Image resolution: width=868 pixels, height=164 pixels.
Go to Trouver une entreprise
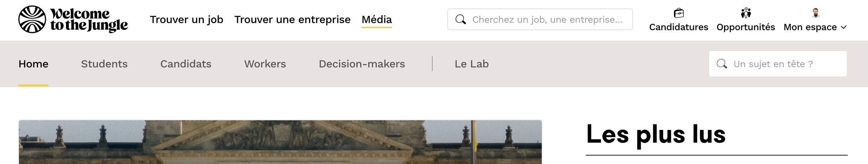point(292,19)
